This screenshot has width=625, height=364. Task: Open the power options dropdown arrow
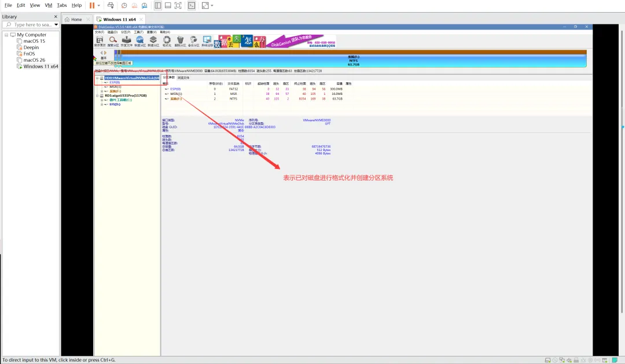pyautogui.click(x=99, y=6)
